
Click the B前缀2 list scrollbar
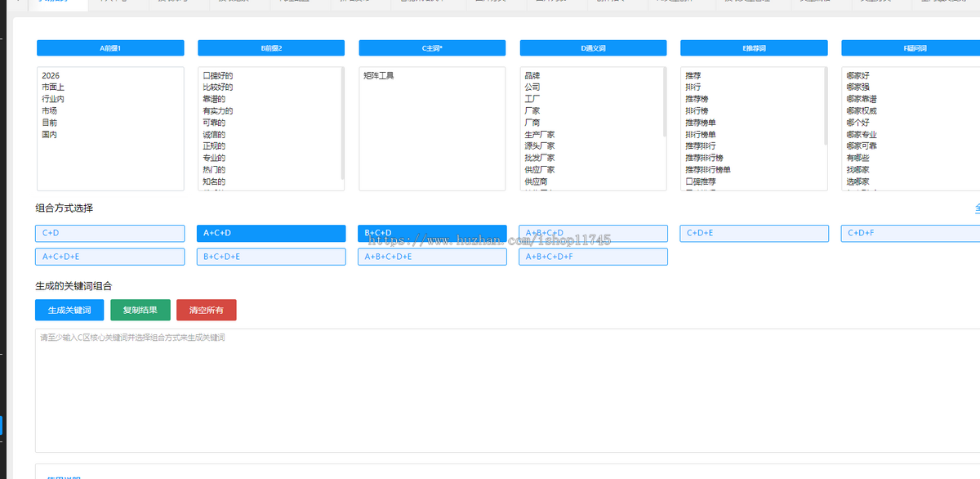[342, 123]
